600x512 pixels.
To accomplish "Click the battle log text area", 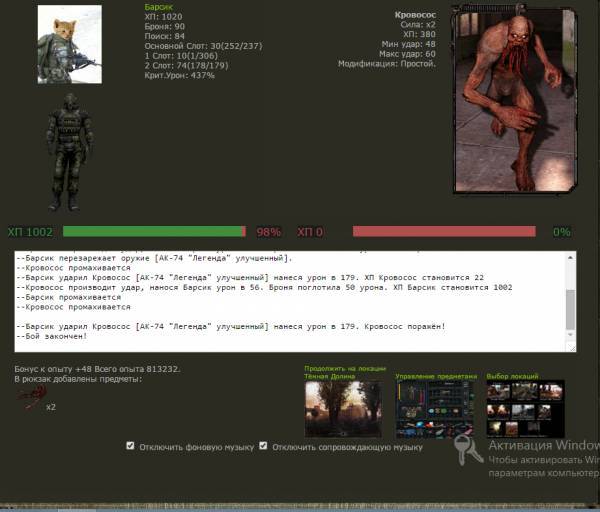I will click(290, 300).
